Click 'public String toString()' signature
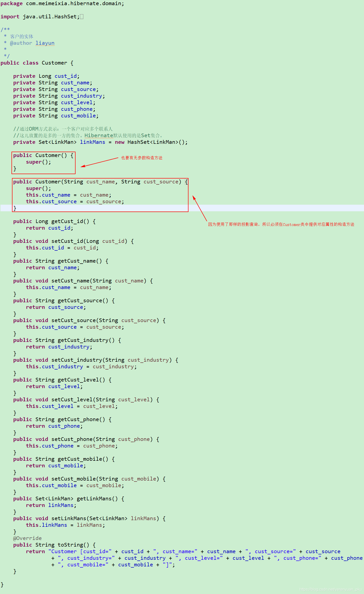 pos(55,545)
